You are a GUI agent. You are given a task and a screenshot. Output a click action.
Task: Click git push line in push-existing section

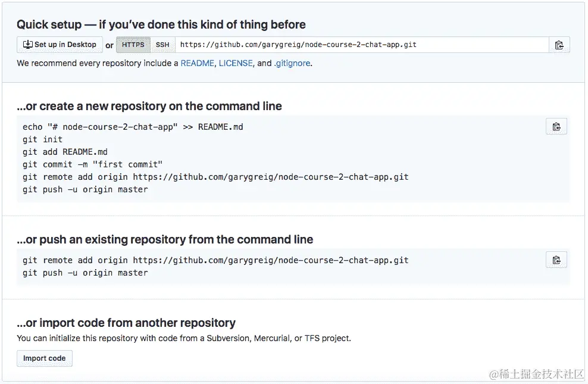(85, 273)
